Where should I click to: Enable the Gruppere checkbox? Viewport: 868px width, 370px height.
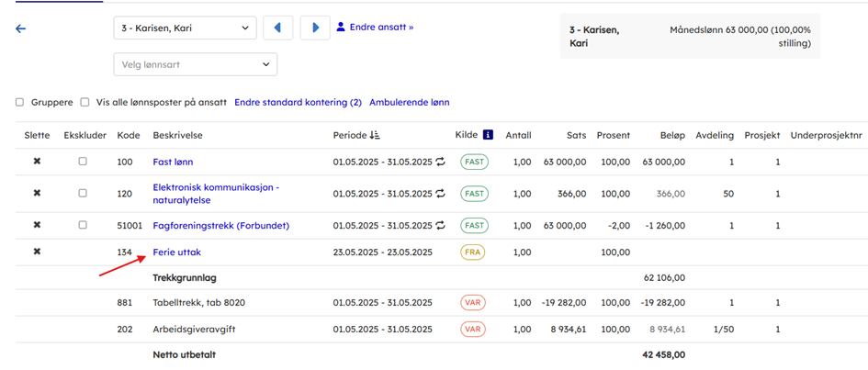pyautogui.click(x=19, y=103)
